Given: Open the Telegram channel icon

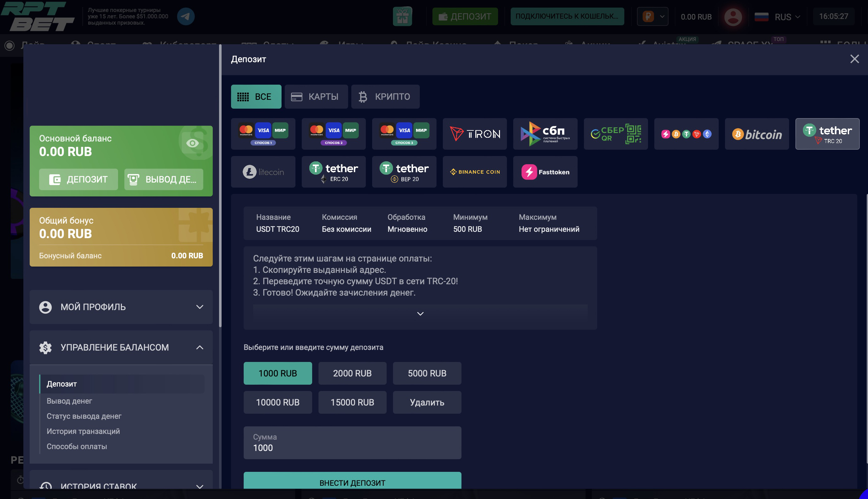Looking at the screenshot, I should 186,16.
